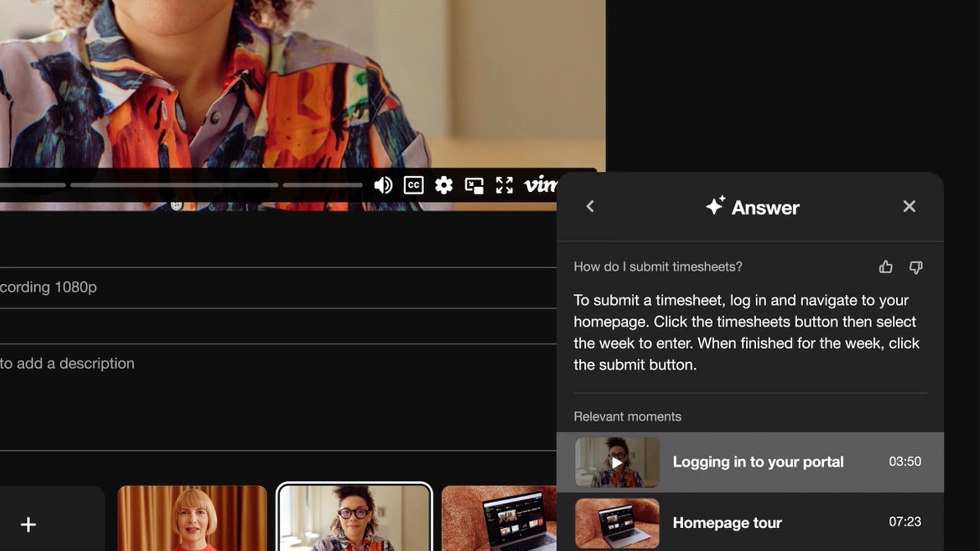Screen dimensions: 980x551
Task: Select the question How do I submit timesheets
Action: 657,267
